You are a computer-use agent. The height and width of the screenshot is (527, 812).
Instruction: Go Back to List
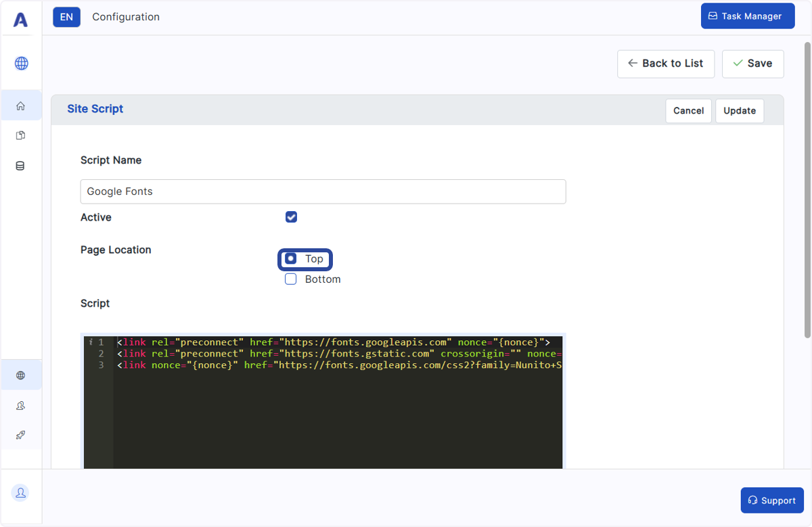point(666,64)
